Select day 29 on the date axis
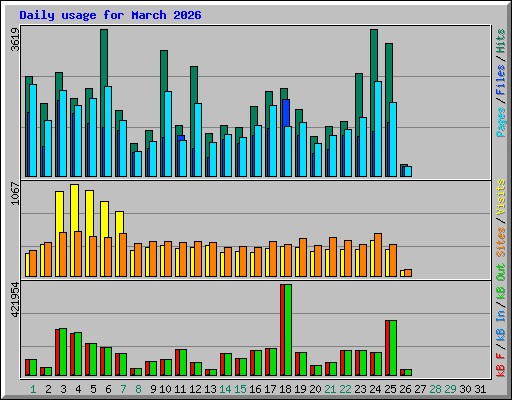The height and width of the screenshot is (400, 512). (450, 389)
